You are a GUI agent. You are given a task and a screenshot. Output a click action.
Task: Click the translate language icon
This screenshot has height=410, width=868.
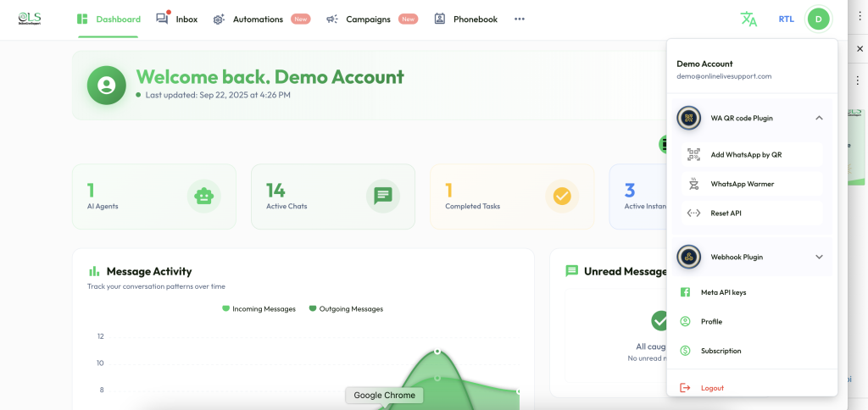(x=748, y=19)
